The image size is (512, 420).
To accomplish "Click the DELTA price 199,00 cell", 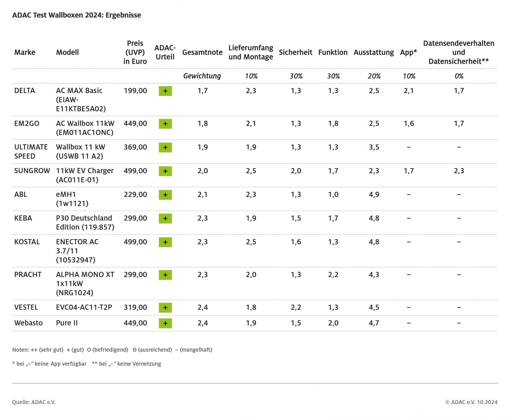I will (x=135, y=91).
